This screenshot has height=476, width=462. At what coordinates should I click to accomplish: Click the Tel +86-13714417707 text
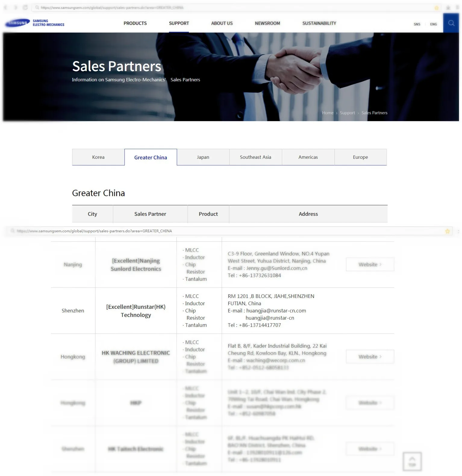pos(254,325)
